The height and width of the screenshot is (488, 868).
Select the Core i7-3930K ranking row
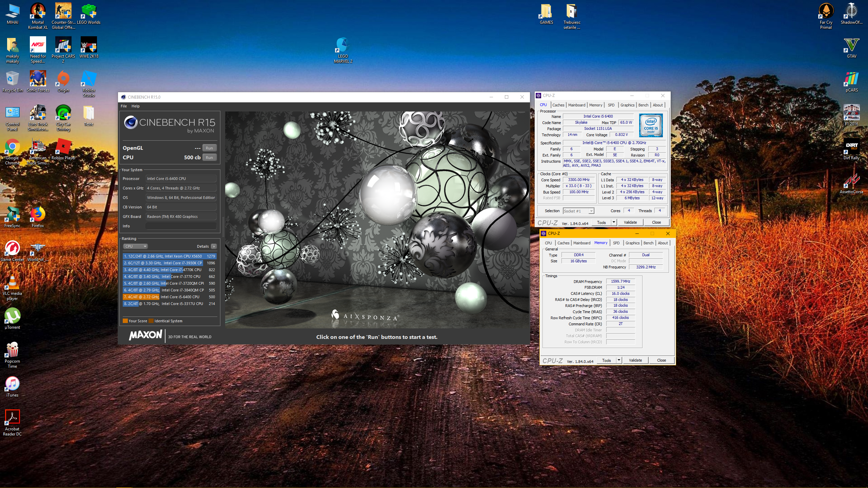[x=170, y=263]
